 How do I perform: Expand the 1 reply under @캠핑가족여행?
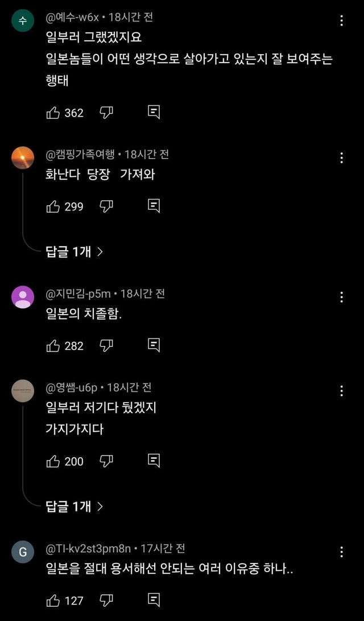coord(74,252)
